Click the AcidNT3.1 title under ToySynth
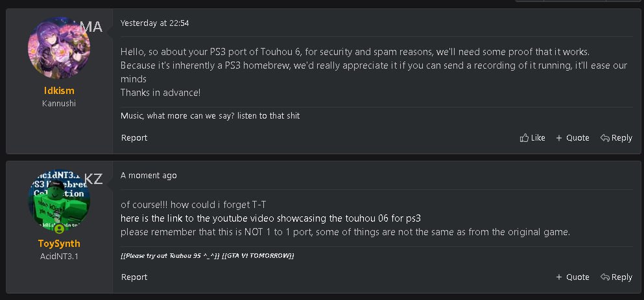 (59, 256)
